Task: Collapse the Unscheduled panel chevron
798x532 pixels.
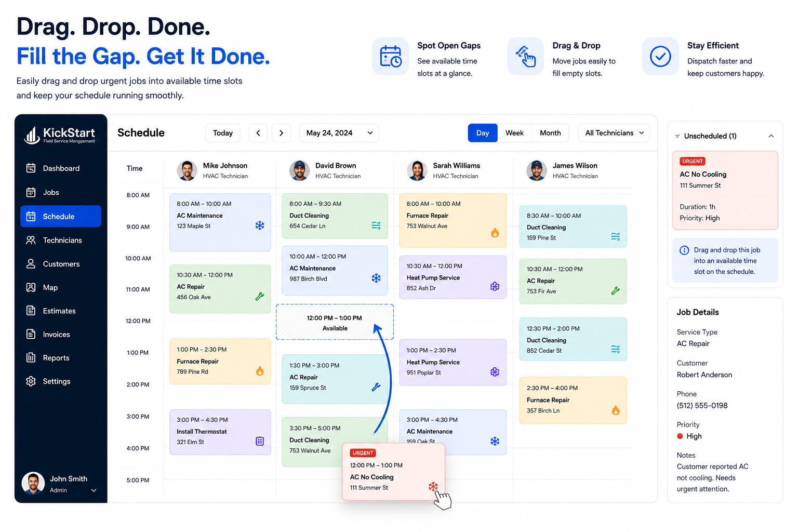Action: tap(771, 136)
